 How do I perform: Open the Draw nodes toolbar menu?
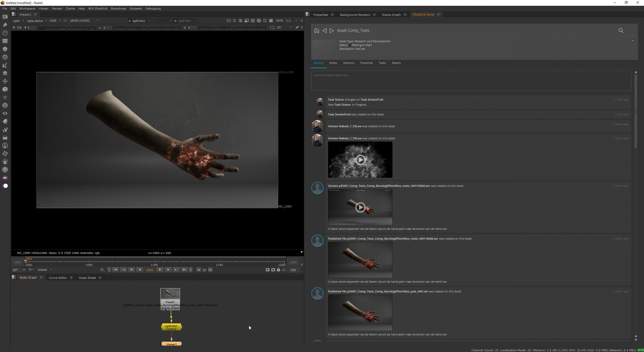point(5,25)
